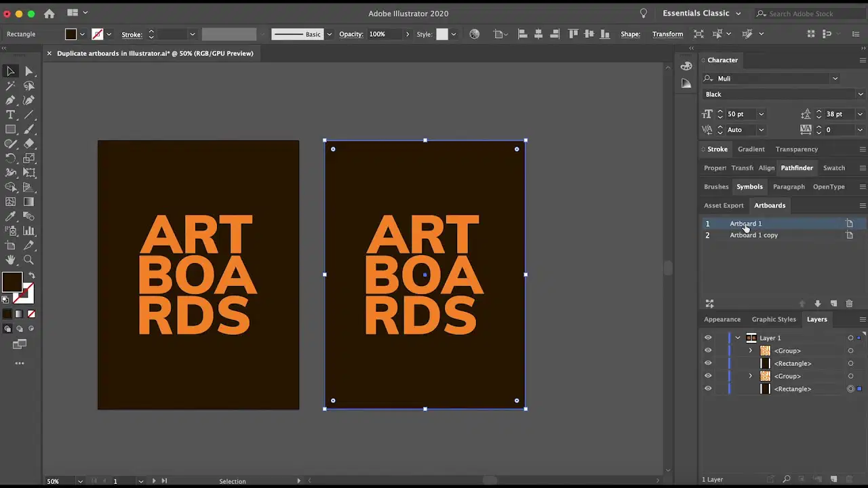The image size is (868, 488).
Task: Open the Muli font family dropdown
Action: coord(835,79)
